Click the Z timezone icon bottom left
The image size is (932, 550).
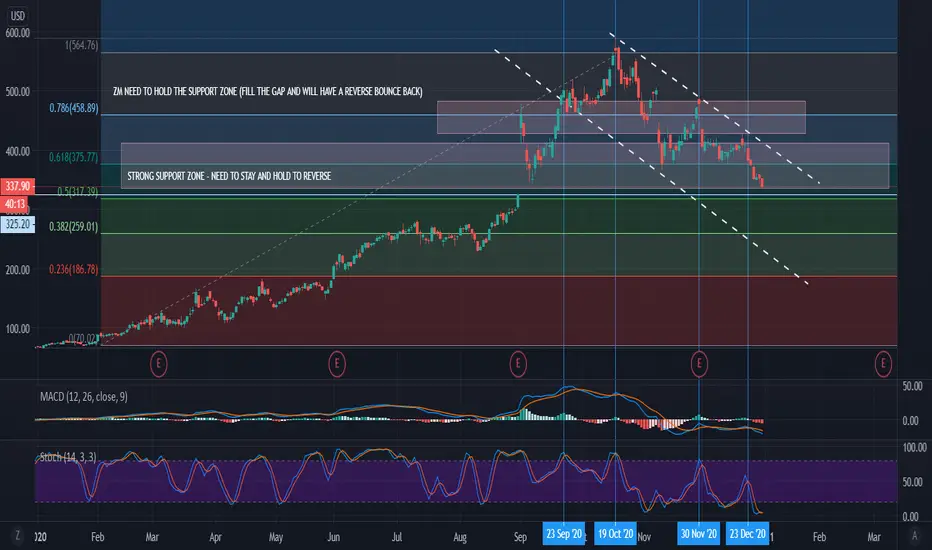click(x=17, y=536)
